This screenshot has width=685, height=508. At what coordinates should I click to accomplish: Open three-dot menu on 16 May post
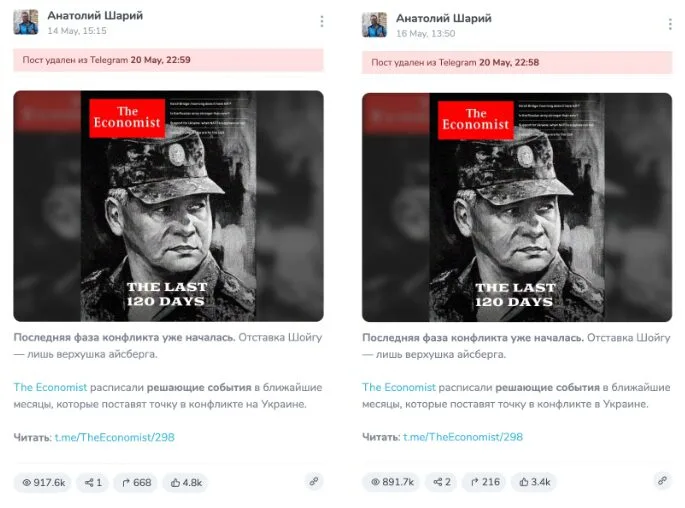click(670, 24)
